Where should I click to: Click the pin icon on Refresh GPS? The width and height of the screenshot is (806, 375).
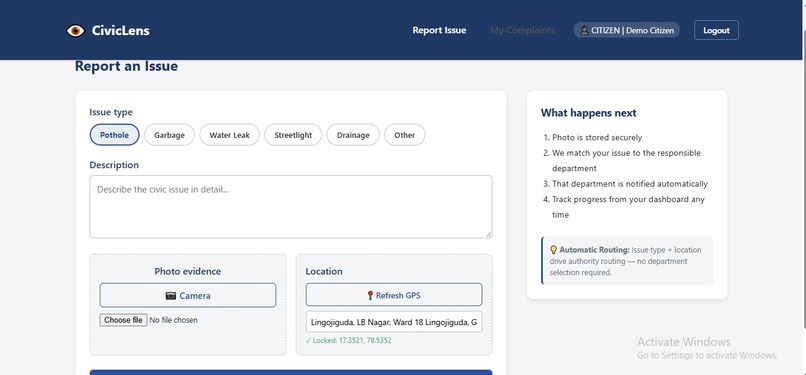[x=370, y=295]
